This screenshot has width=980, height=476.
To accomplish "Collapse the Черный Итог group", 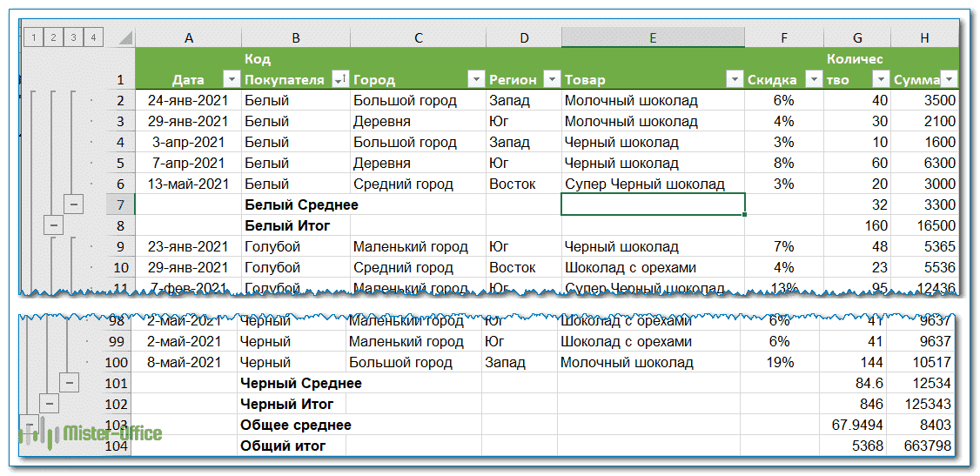I will [50, 404].
